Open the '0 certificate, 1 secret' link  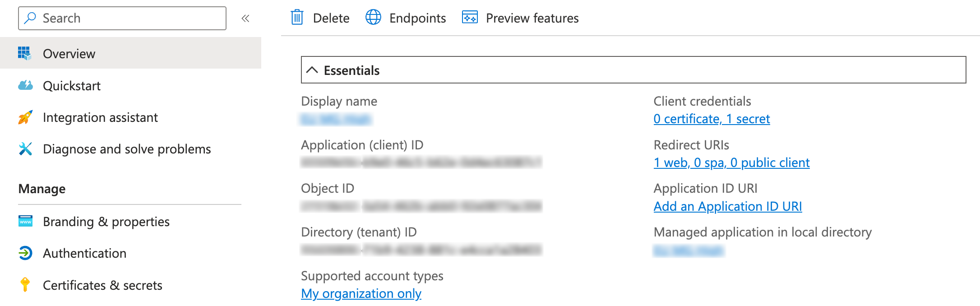(712, 119)
